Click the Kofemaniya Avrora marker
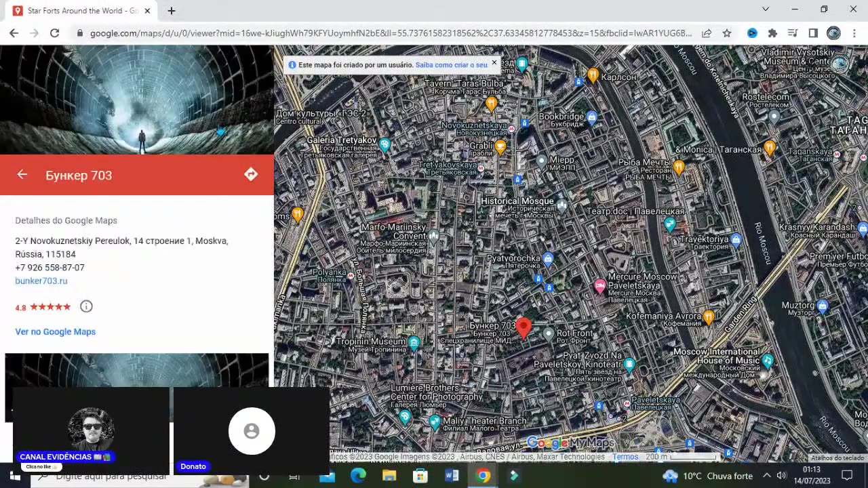868x488 pixels. tap(709, 317)
